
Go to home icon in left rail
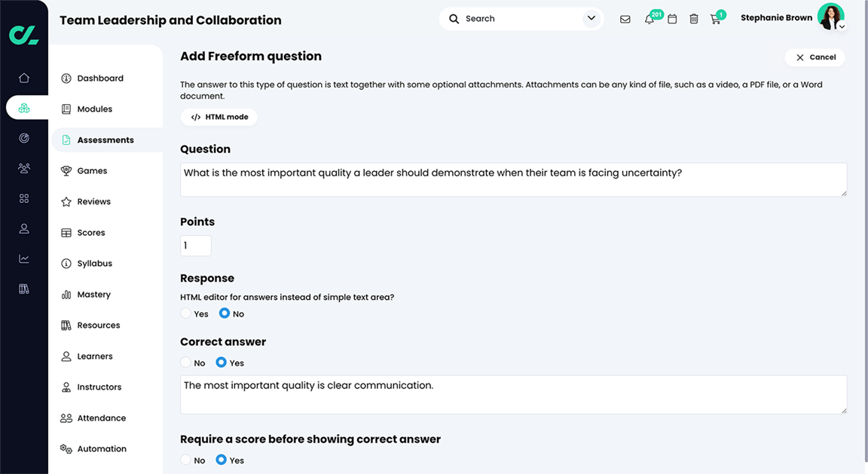pyautogui.click(x=24, y=78)
